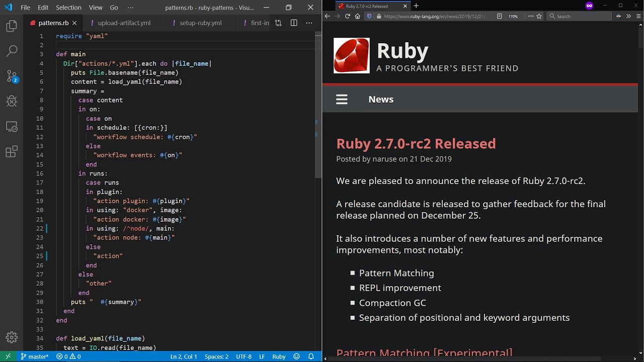Image resolution: width=644 pixels, height=362 pixels.
Task: Open the File menu in VS Code
Action: coord(25,8)
